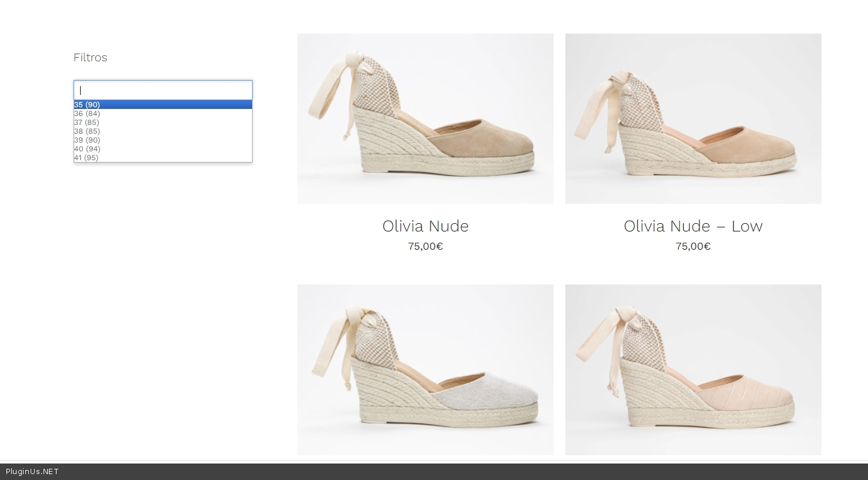Select size 35 (90) option

coord(87,105)
